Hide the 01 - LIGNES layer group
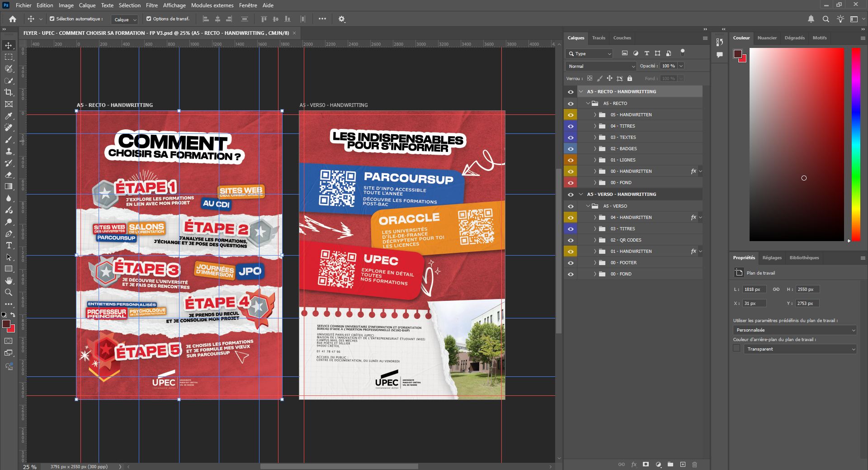Viewport: 868px width, 470px height. [571, 160]
